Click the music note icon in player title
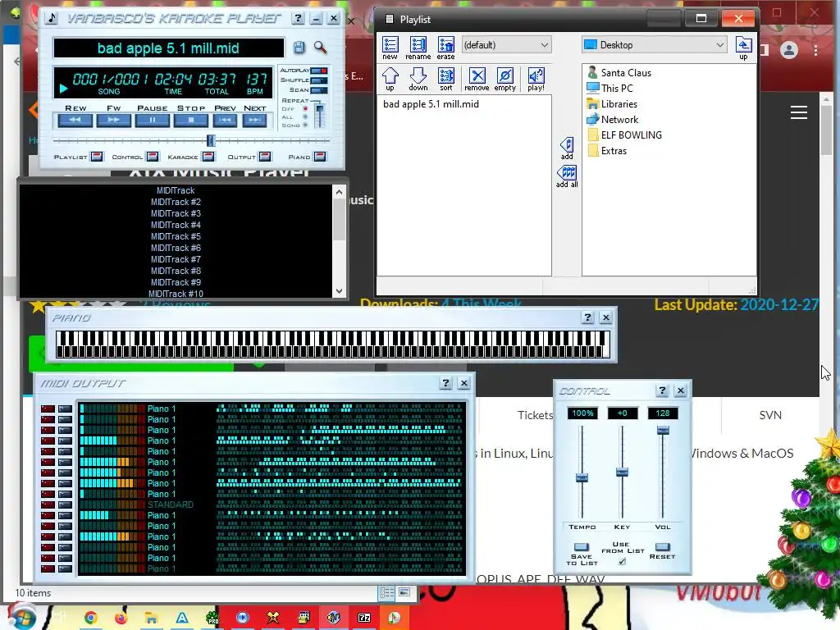840x630 pixels. [x=52, y=18]
